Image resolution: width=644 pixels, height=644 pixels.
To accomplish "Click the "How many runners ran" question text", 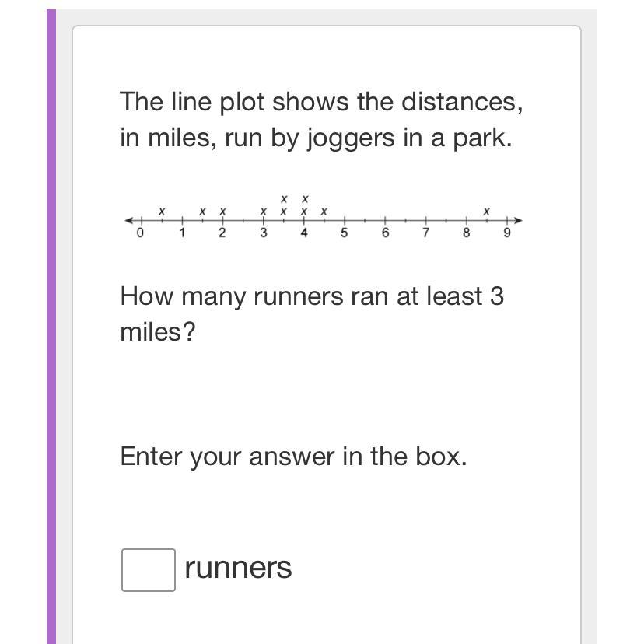I will (x=312, y=313).
